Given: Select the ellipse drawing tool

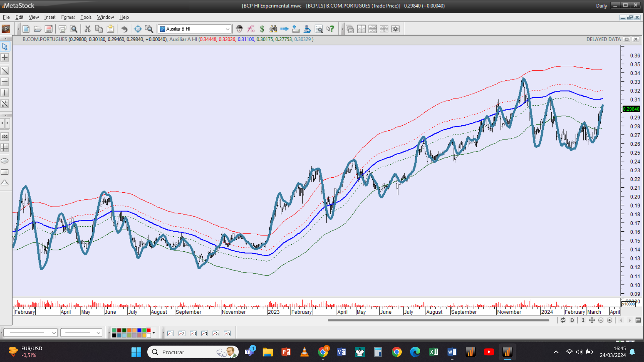Looking at the screenshot, I should click(5, 161).
